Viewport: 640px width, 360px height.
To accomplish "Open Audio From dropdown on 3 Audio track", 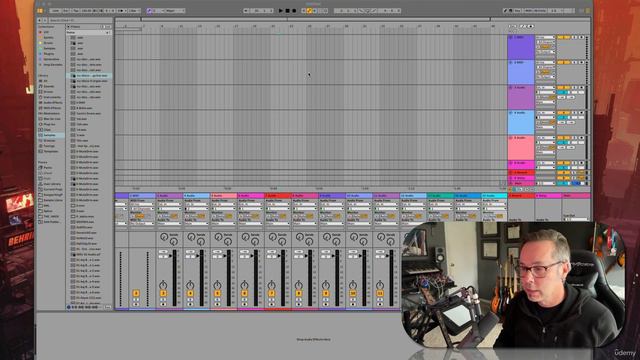I will [169, 204].
